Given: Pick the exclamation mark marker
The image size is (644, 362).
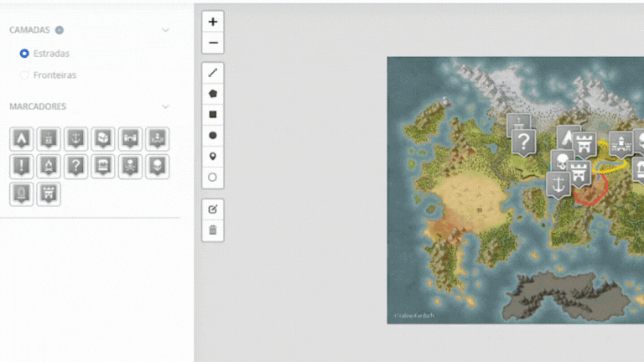Looking at the screenshot, I should [x=23, y=166].
